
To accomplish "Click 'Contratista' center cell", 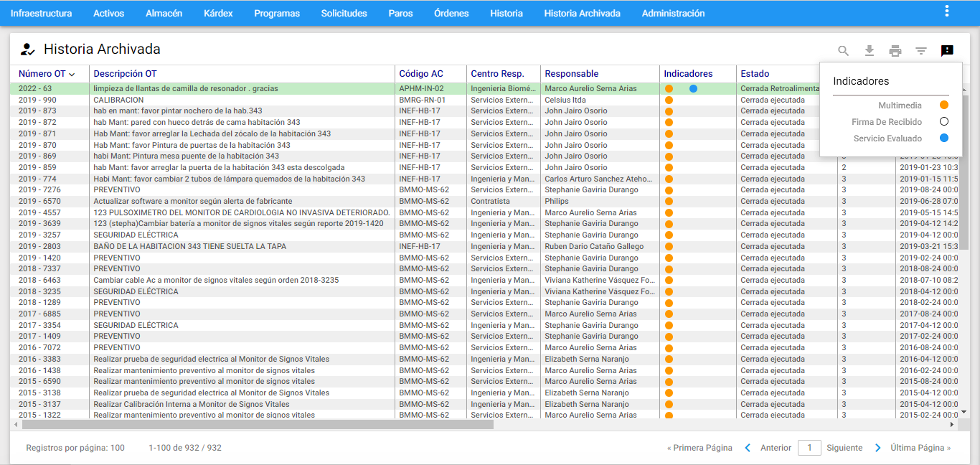I will 490,202.
